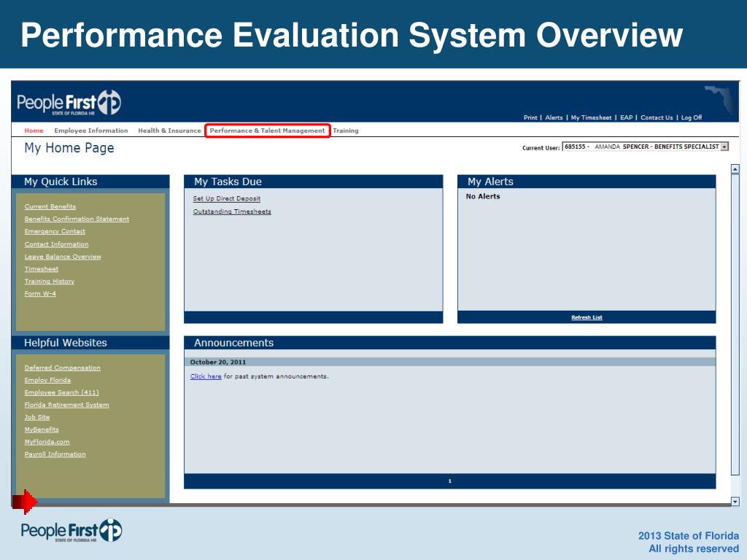Open Form W-4 link
Viewport: 747px width, 560px height.
click(40, 294)
